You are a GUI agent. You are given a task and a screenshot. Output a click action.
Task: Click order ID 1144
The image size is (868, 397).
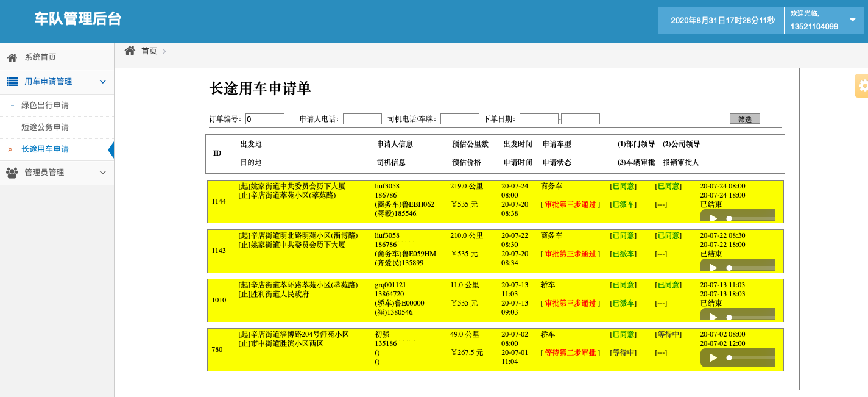[x=219, y=201]
